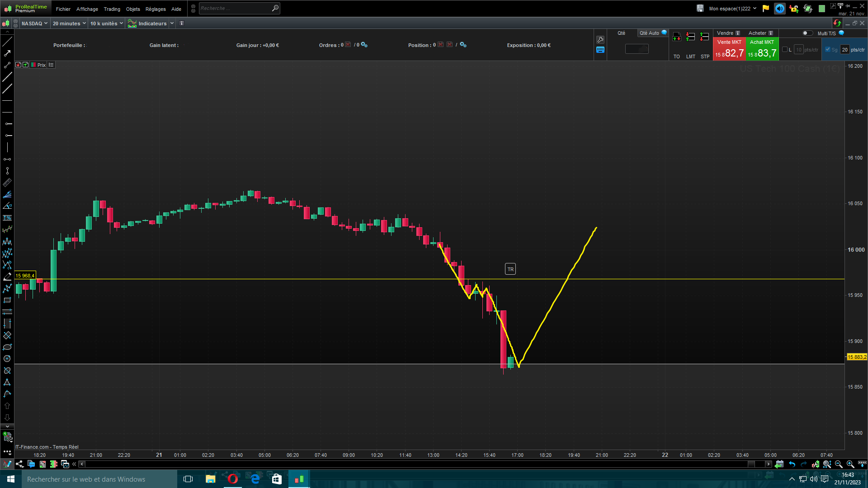The height and width of the screenshot is (488, 868).
Task: Uncheck the Sg stop checkbox
Action: [x=827, y=50]
